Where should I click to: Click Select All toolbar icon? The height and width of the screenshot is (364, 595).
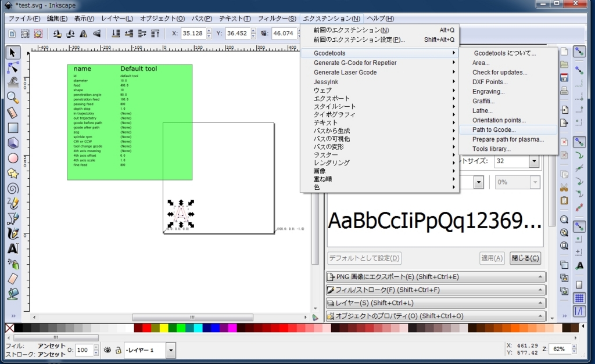pos(12,34)
